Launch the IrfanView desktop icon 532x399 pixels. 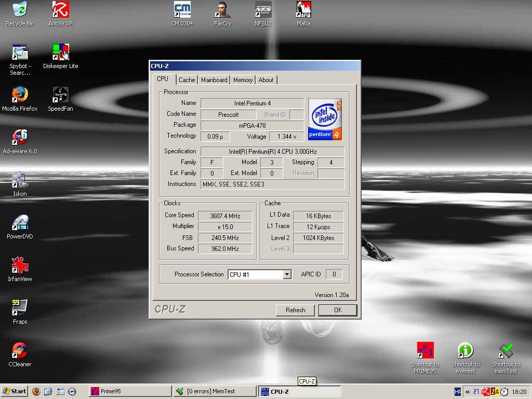click(x=20, y=266)
